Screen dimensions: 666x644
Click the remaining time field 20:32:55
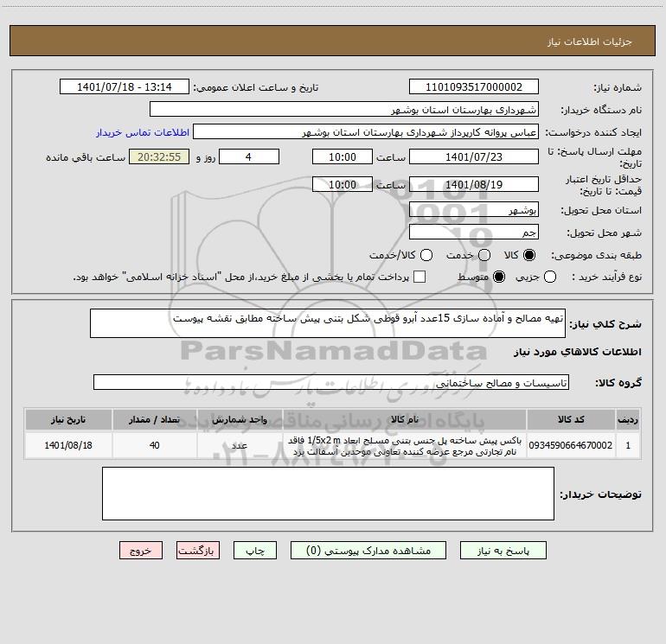159,156
